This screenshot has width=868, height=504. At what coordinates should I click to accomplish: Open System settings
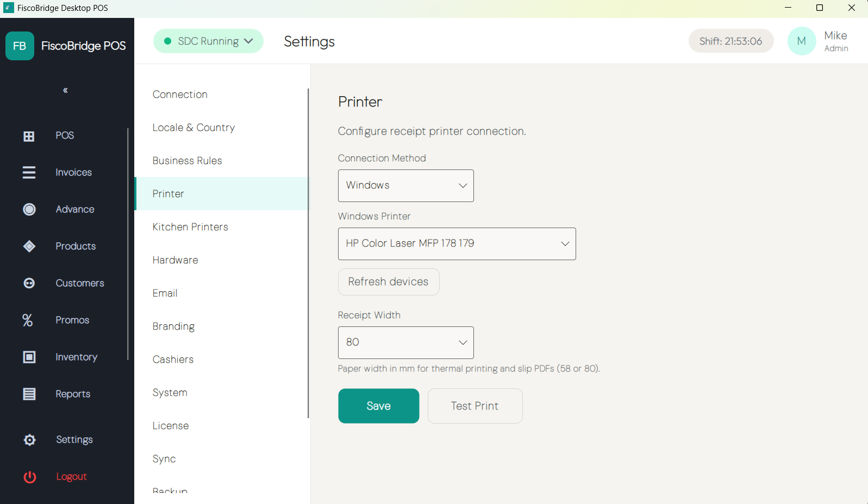pos(221,393)
